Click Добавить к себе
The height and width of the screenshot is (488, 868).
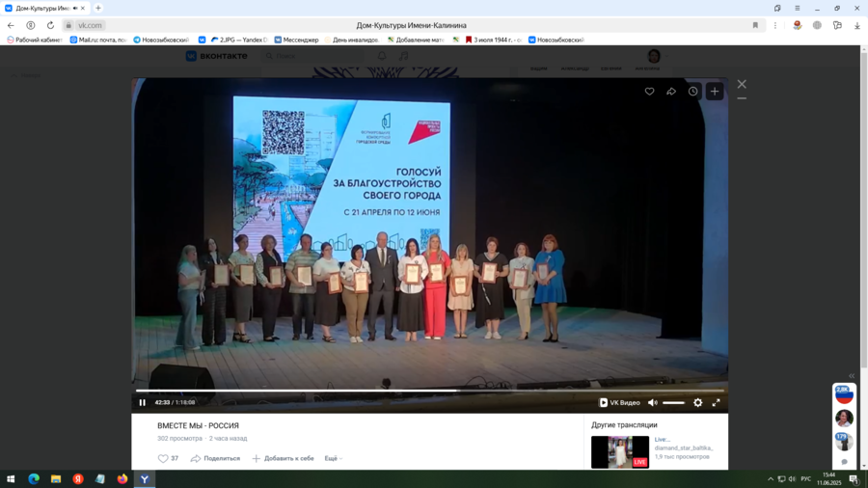click(283, 459)
